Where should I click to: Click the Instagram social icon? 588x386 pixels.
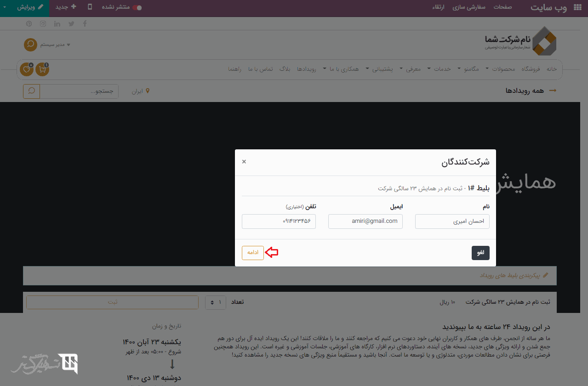[43, 24]
